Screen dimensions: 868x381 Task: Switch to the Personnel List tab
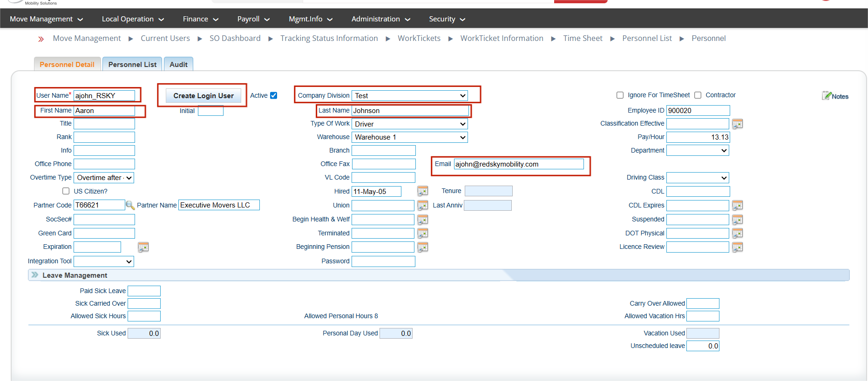[132, 64]
